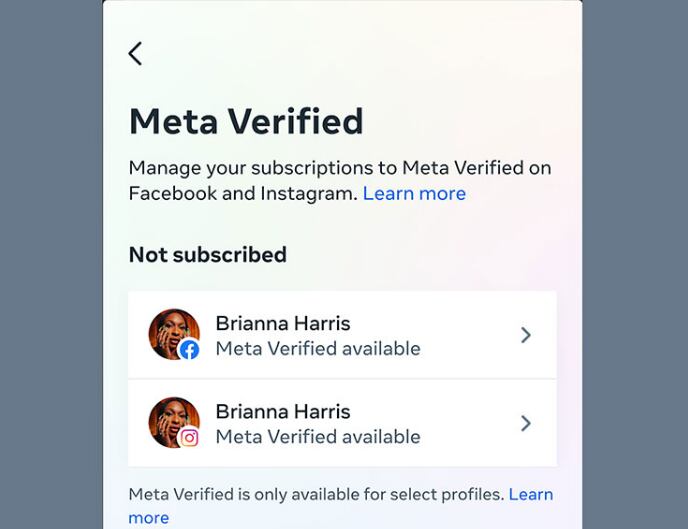Click the gray backdrop outside the panel

tap(50, 260)
